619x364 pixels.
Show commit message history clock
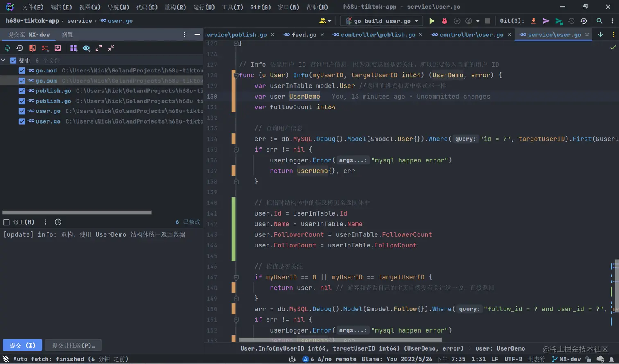tap(58, 222)
